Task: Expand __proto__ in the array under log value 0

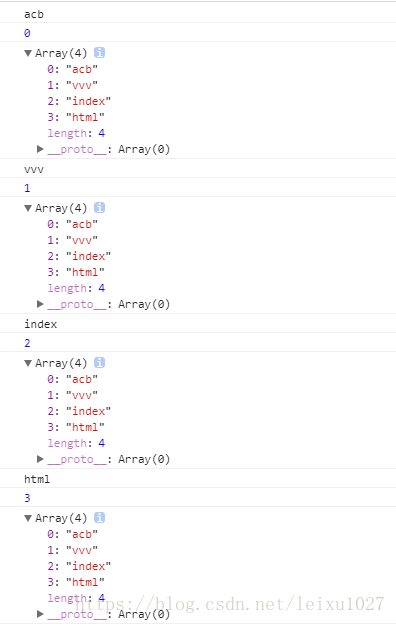Action: tap(40, 149)
